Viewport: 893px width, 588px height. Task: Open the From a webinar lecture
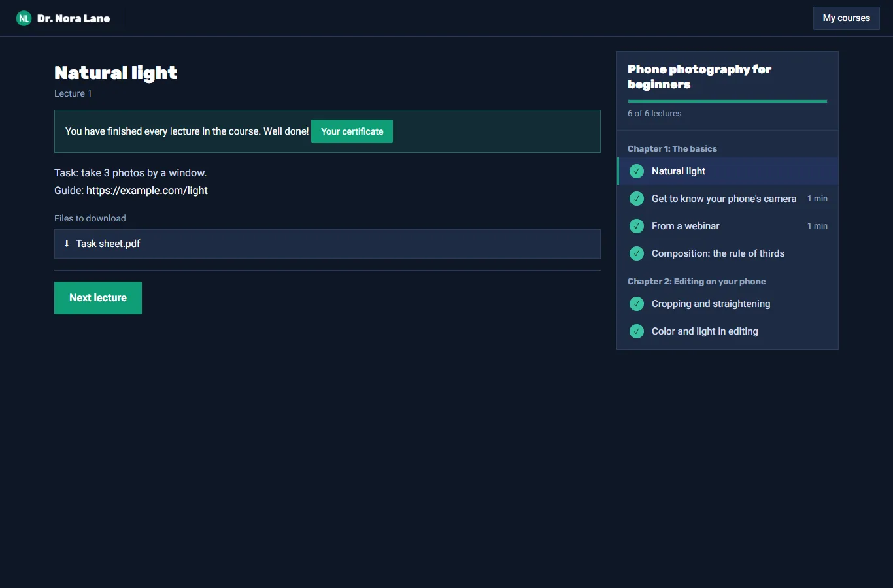click(x=728, y=226)
